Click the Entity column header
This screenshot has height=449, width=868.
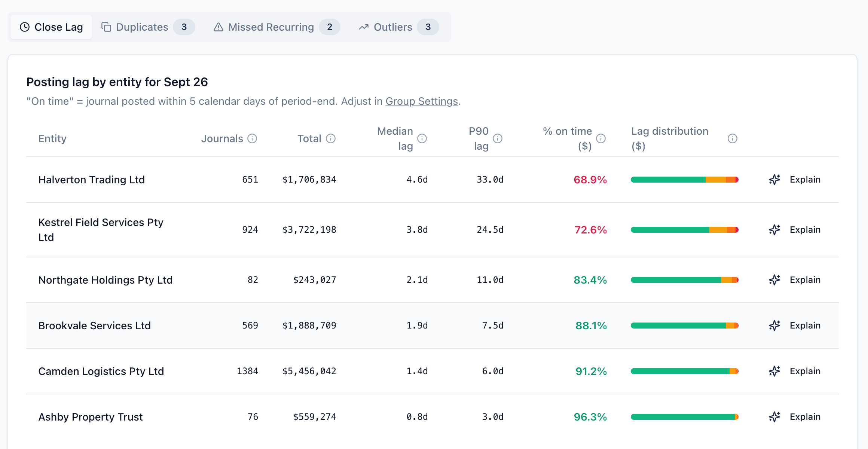(52, 138)
